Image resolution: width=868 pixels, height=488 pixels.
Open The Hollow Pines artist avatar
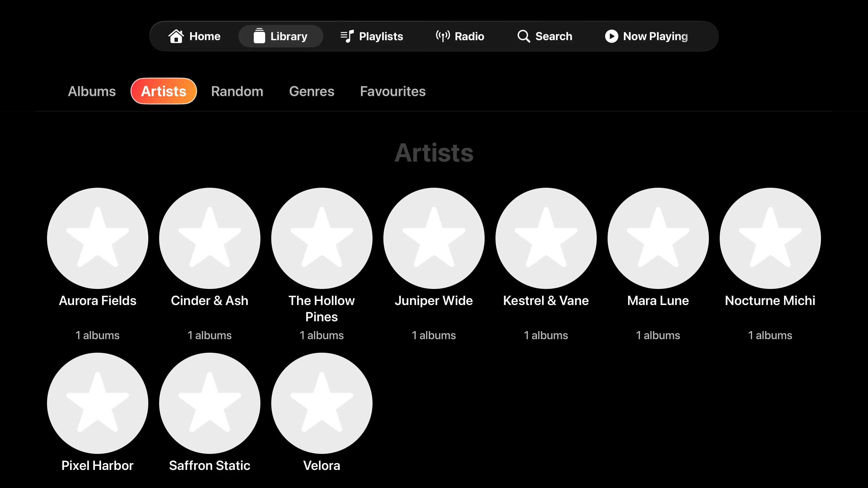(x=322, y=238)
